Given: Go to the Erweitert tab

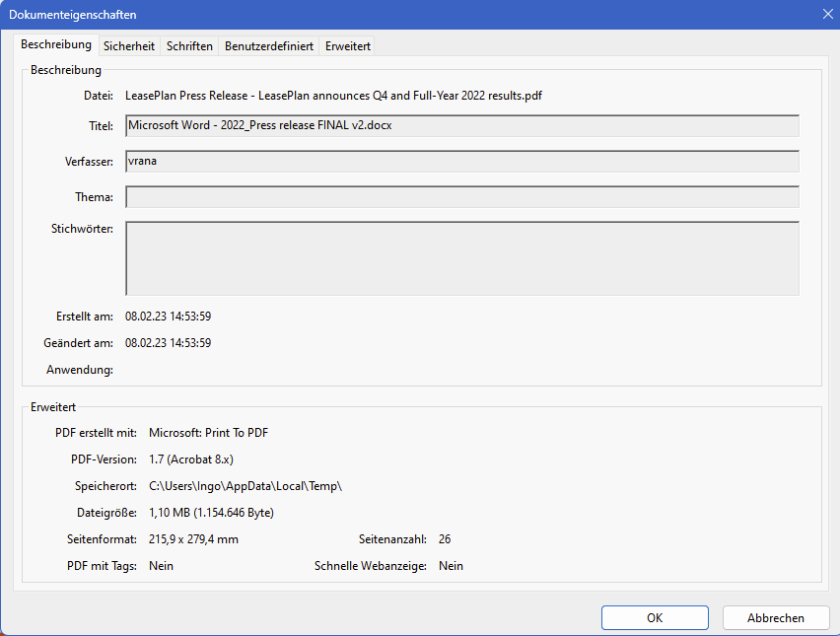Looking at the screenshot, I should pos(348,46).
